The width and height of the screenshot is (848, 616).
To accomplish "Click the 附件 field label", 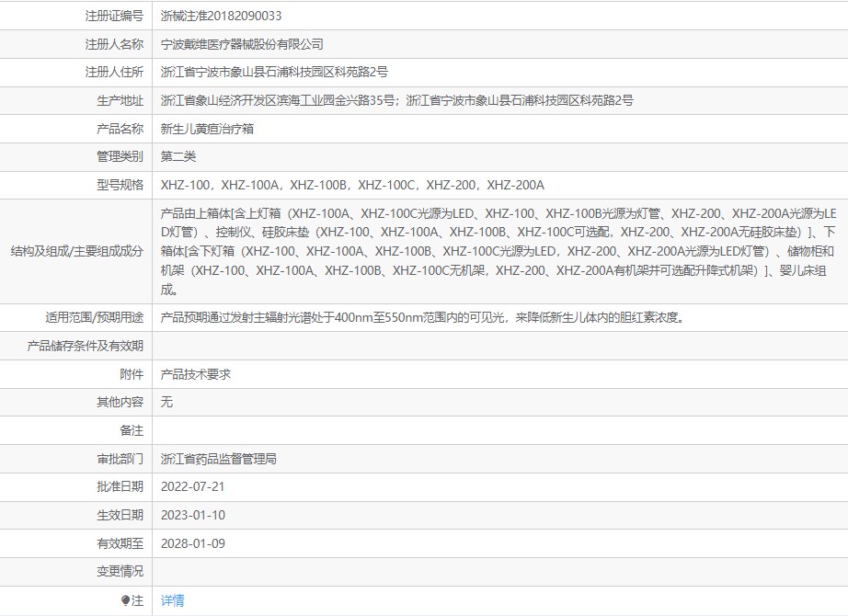I will (132, 374).
